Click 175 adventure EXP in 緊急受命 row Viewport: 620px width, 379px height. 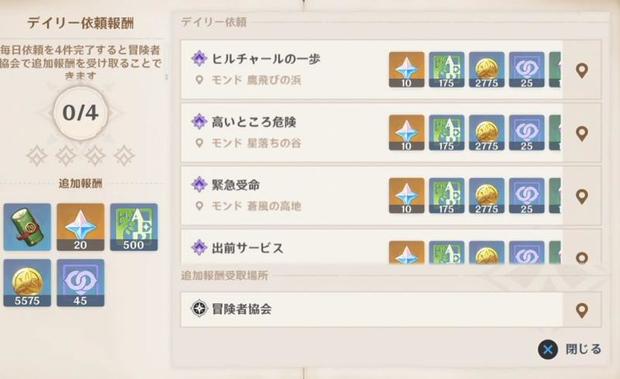point(446,196)
